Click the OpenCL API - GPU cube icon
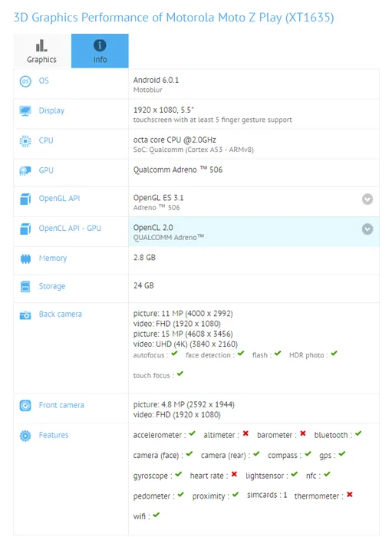The width and height of the screenshot is (392, 537). pyautogui.click(x=25, y=229)
